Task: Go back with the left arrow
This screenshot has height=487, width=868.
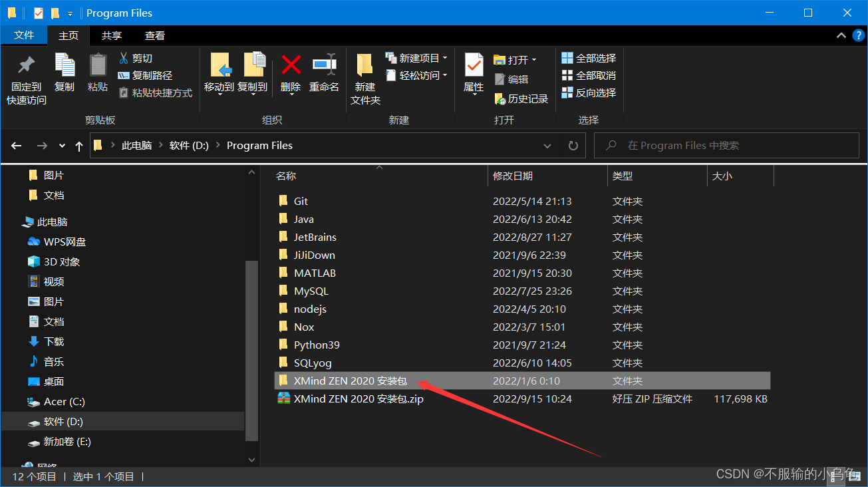Action: 17,146
